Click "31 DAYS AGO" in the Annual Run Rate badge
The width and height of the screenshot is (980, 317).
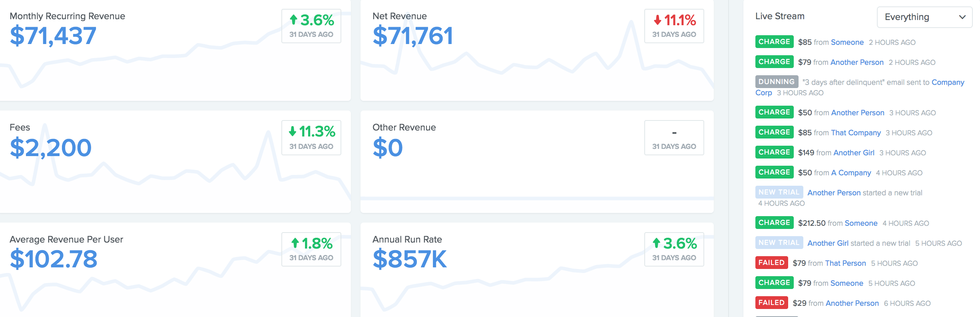coord(674,258)
